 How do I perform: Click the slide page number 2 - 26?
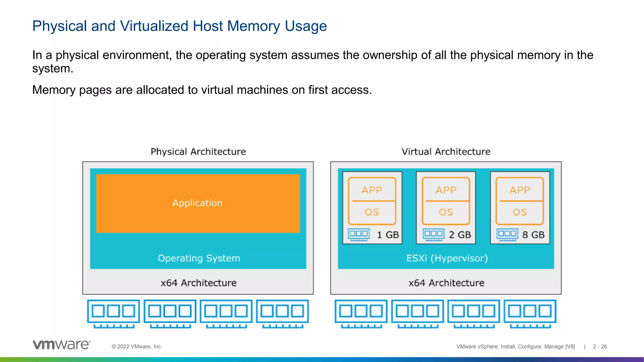[600, 347]
